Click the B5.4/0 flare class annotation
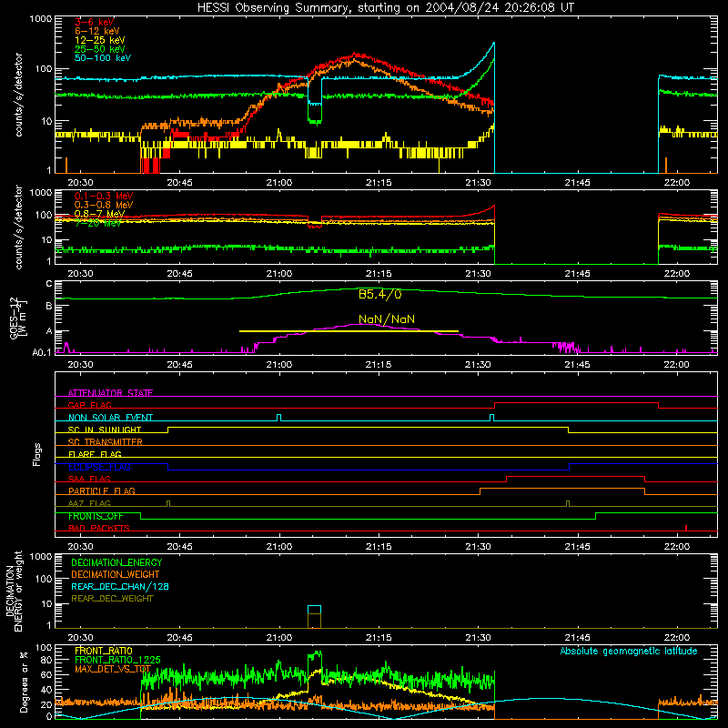Viewport: 728px width, 728px height. [379, 294]
